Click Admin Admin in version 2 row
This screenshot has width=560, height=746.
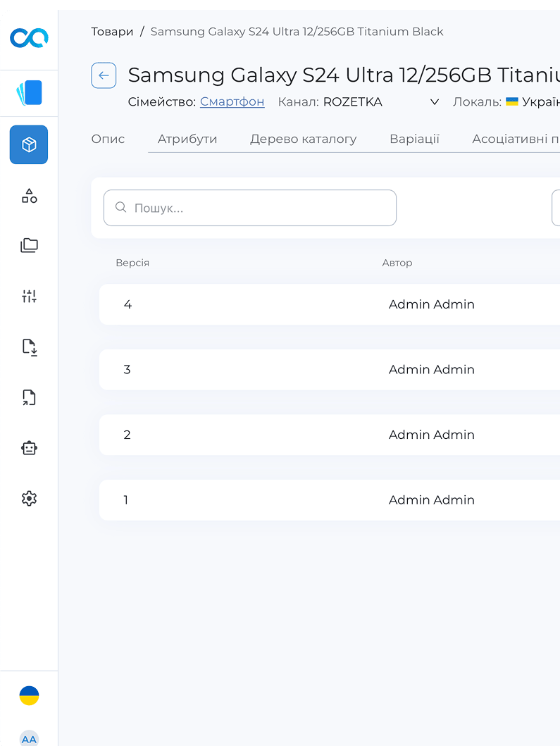click(x=432, y=435)
